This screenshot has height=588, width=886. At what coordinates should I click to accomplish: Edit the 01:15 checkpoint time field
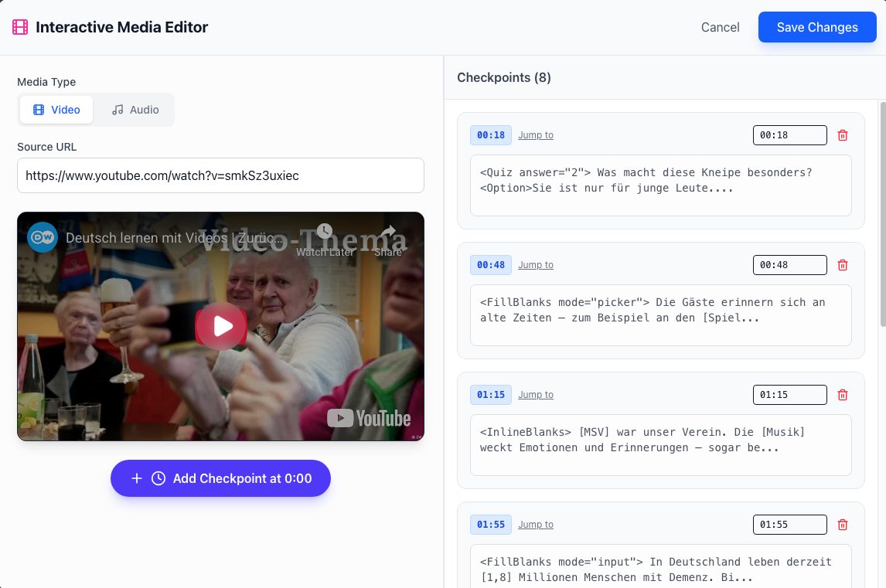[789, 395]
